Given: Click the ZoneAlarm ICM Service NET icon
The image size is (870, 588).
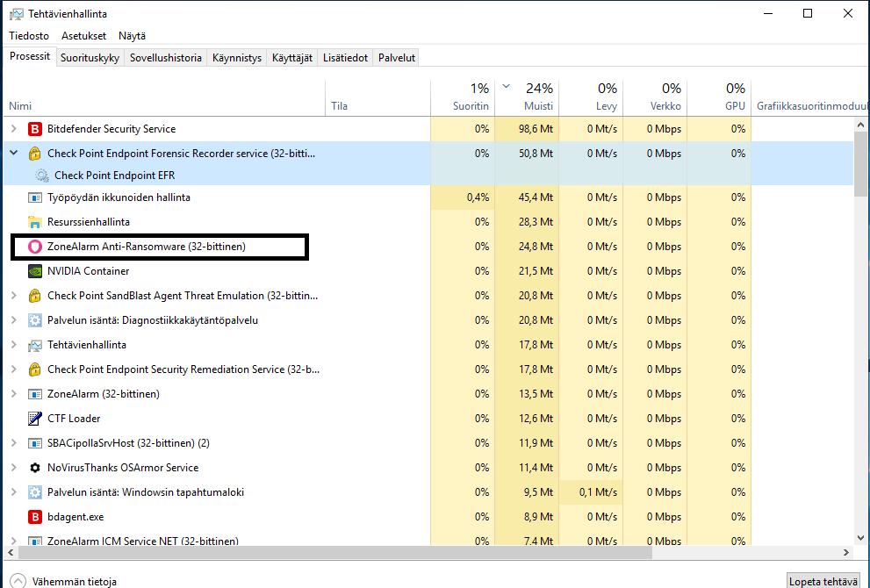Looking at the screenshot, I should (x=35, y=541).
